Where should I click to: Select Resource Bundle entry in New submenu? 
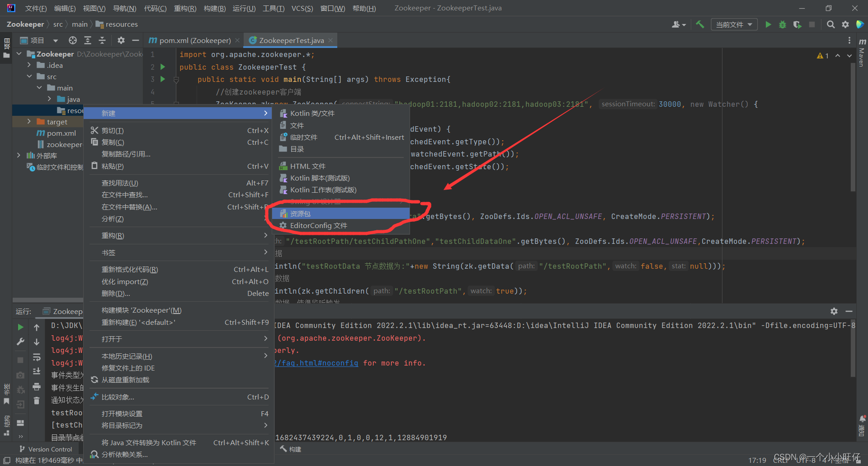click(341, 214)
